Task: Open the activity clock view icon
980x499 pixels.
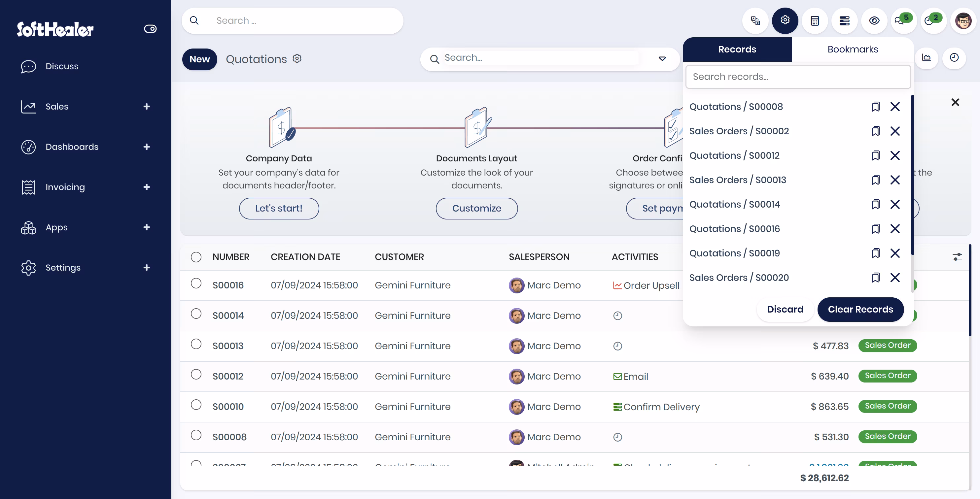Action: [954, 58]
